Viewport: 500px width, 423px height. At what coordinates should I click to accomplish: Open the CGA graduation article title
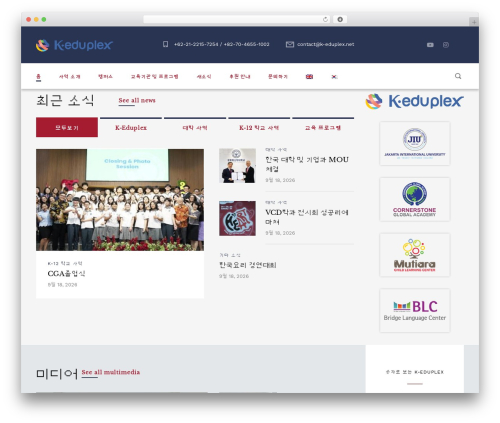pos(66,274)
